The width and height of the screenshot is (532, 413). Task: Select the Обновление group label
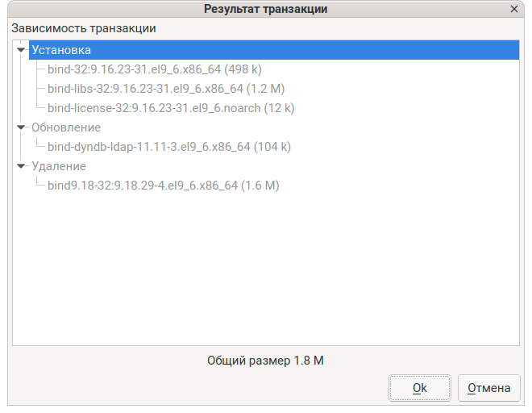(x=66, y=127)
